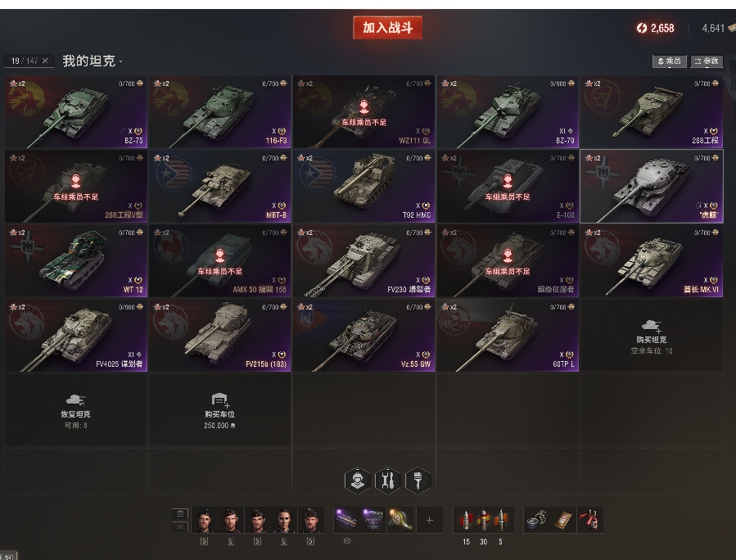Select the glowing gold optics equipment slot
Viewport: 736px width, 560px height.
[x=400, y=520]
